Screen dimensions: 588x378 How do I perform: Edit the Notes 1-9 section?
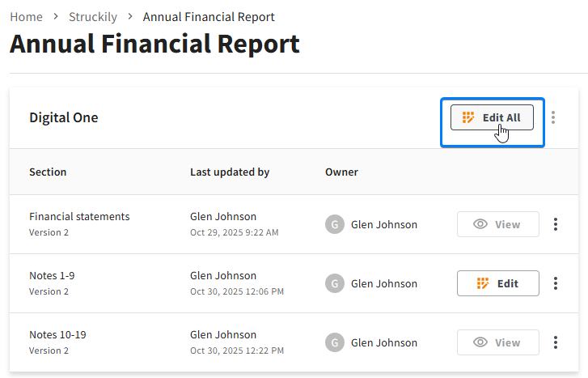pos(497,283)
